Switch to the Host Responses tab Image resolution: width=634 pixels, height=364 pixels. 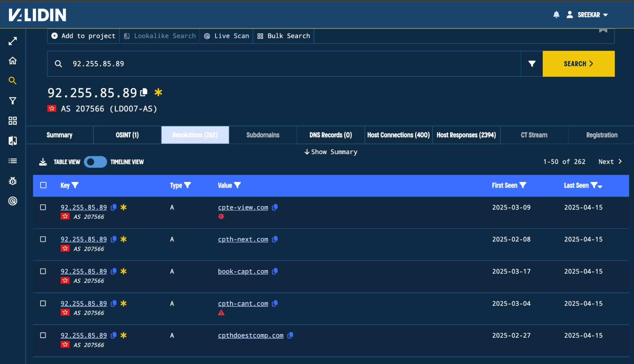466,135
